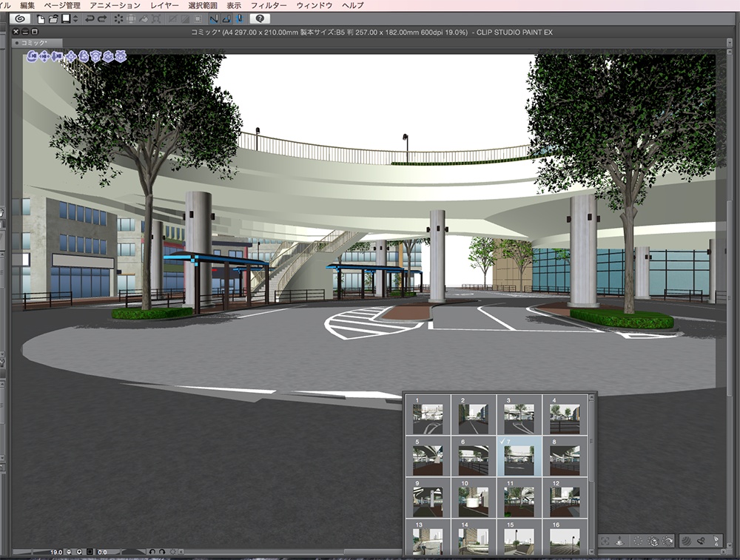Choose camera preset thumbnail 10
The image size is (740, 560).
click(474, 498)
